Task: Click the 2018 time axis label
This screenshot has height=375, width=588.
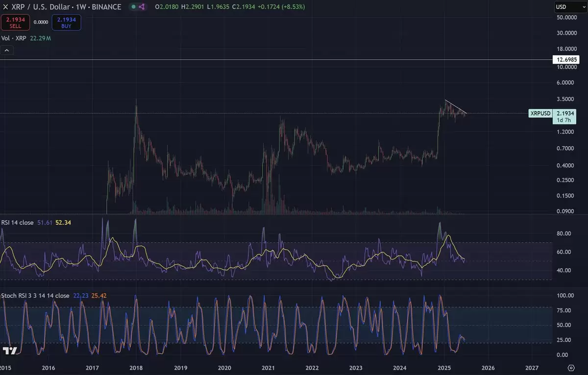Action: (x=136, y=367)
